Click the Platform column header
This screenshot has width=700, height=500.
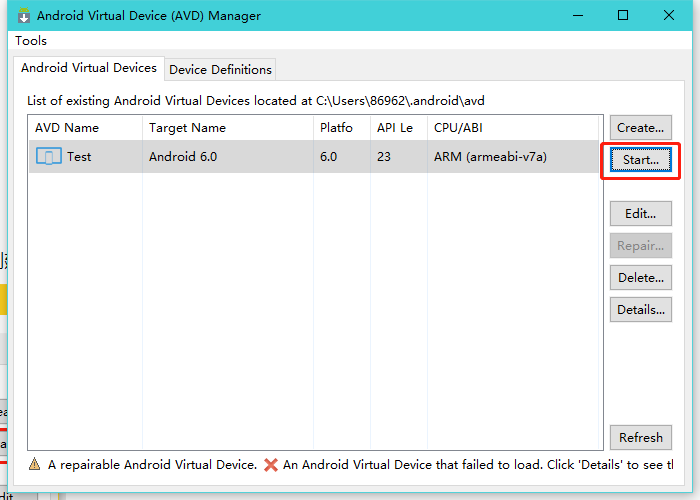(x=336, y=128)
